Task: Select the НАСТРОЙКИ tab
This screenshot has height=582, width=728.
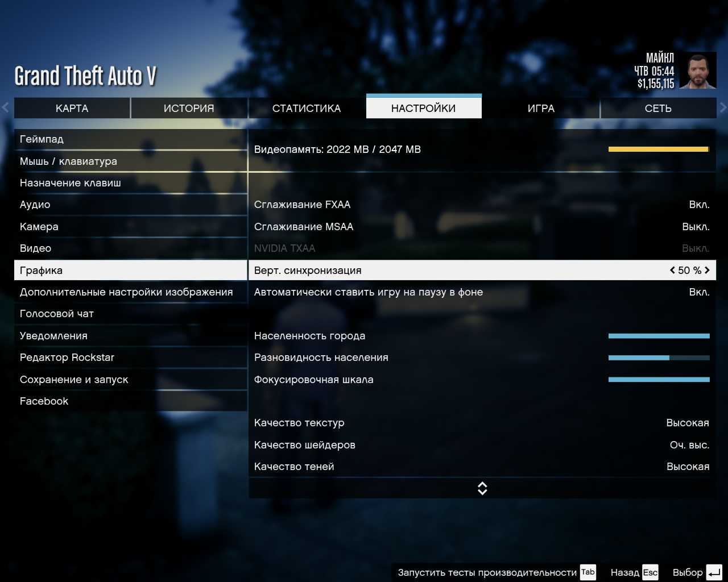Action: pyautogui.click(x=424, y=107)
